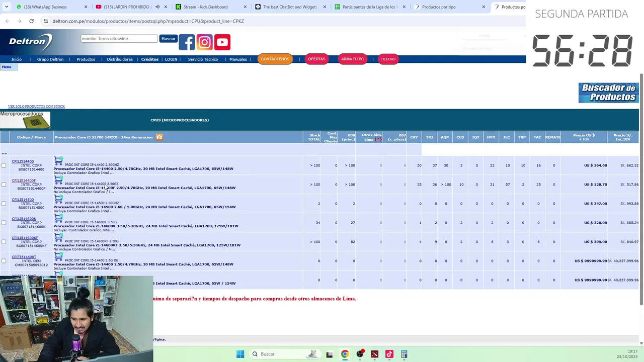Click Buscador de Productos banner
This screenshot has height=362, width=644.
point(608,93)
